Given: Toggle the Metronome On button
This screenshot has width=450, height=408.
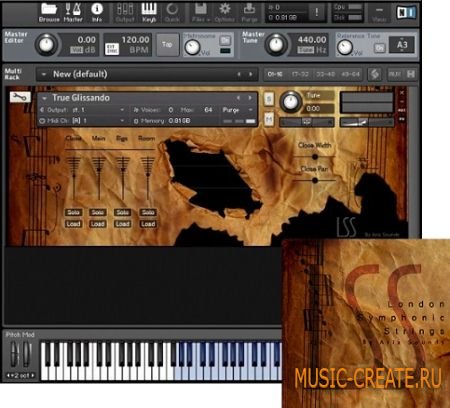Looking at the screenshot, I should coord(225,41).
